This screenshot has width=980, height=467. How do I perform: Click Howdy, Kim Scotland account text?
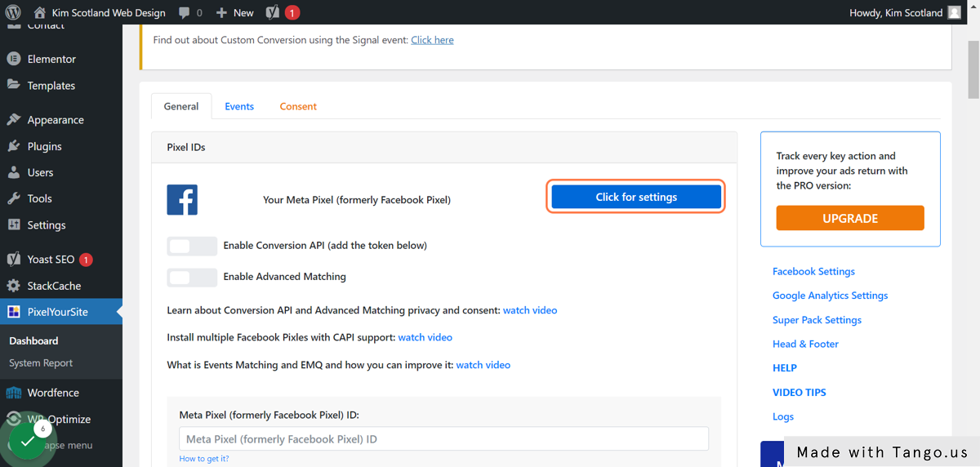(896, 12)
